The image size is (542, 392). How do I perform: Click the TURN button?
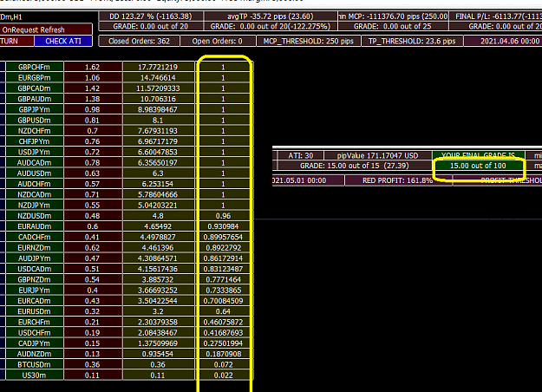[x=16, y=41]
